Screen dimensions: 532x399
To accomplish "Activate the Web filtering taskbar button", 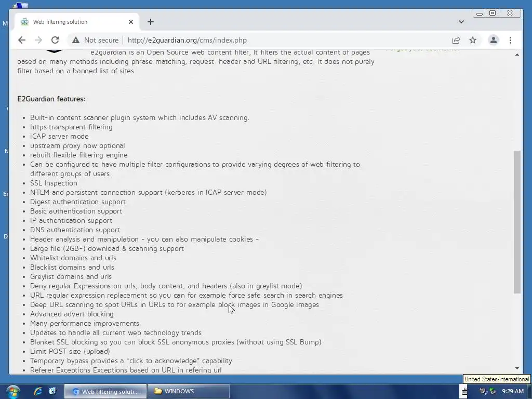I will (105, 391).
